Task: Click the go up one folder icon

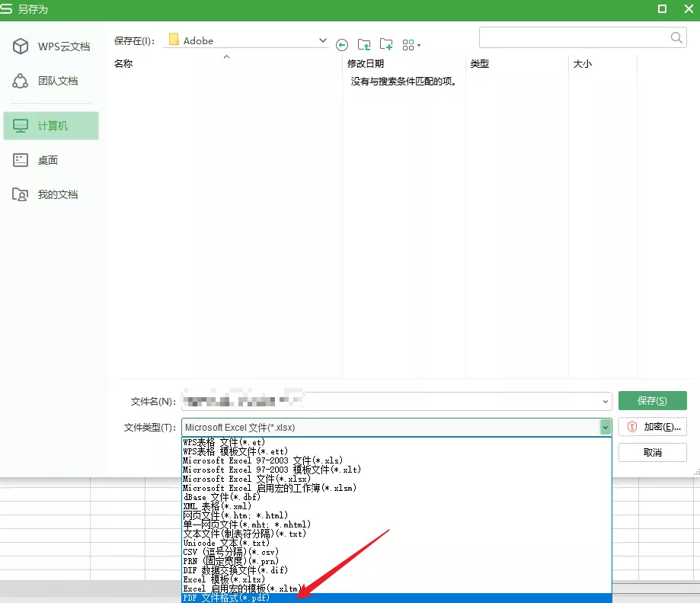Action: [364, 45]
